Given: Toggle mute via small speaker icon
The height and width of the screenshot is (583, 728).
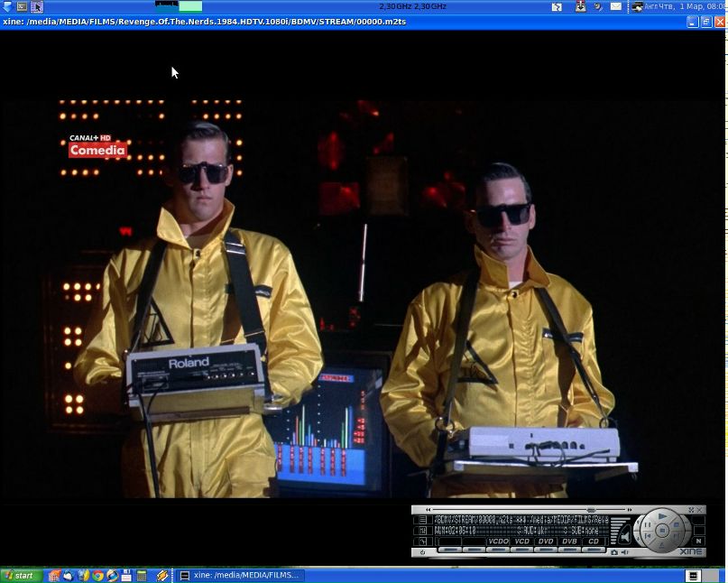Looking at the screenshot, I should (x=624, y=552).
